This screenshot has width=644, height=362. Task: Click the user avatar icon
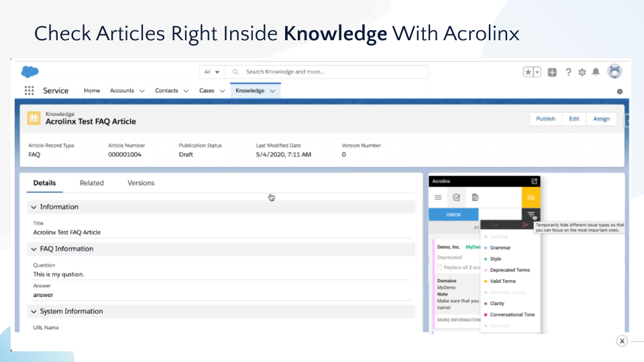614,72
